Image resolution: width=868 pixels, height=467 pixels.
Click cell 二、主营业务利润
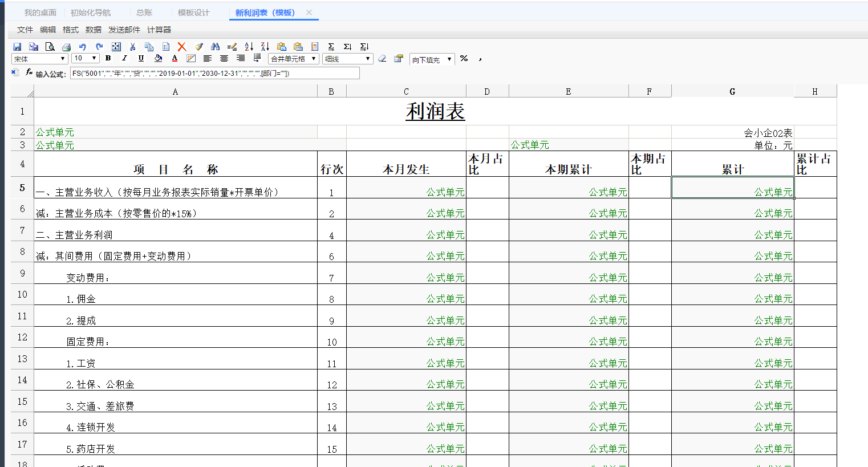click(x=176, y=230)
